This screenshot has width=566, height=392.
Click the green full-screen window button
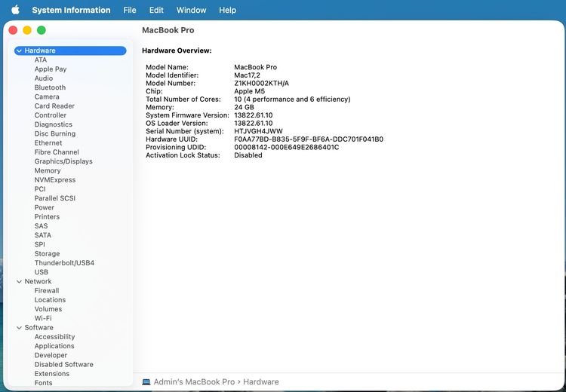pos(42,30)
